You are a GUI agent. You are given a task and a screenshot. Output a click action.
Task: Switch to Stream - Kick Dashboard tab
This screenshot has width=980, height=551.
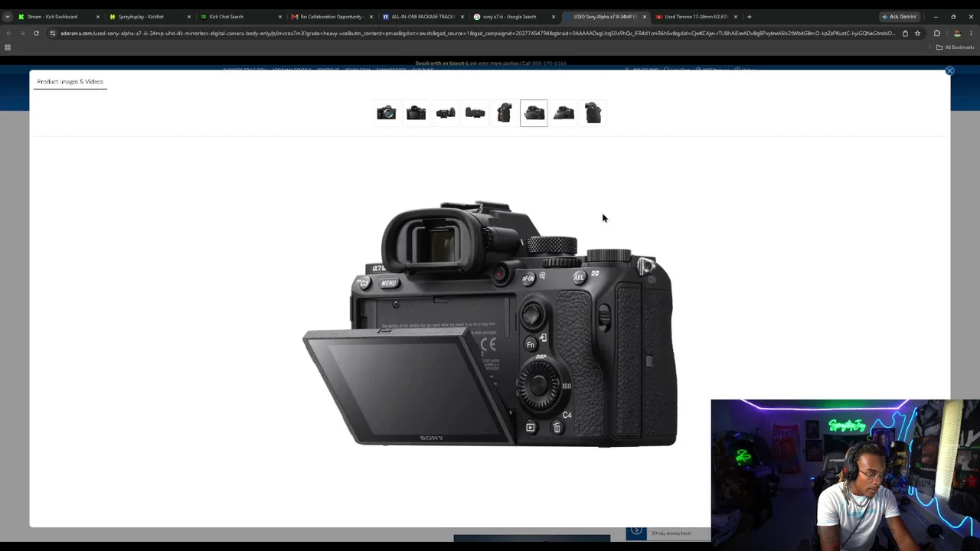click(58, 17)
